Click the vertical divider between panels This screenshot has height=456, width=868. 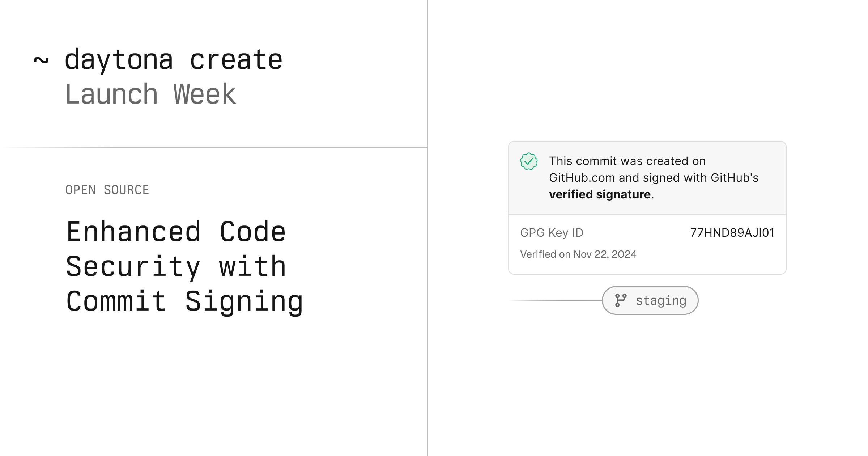428,228
